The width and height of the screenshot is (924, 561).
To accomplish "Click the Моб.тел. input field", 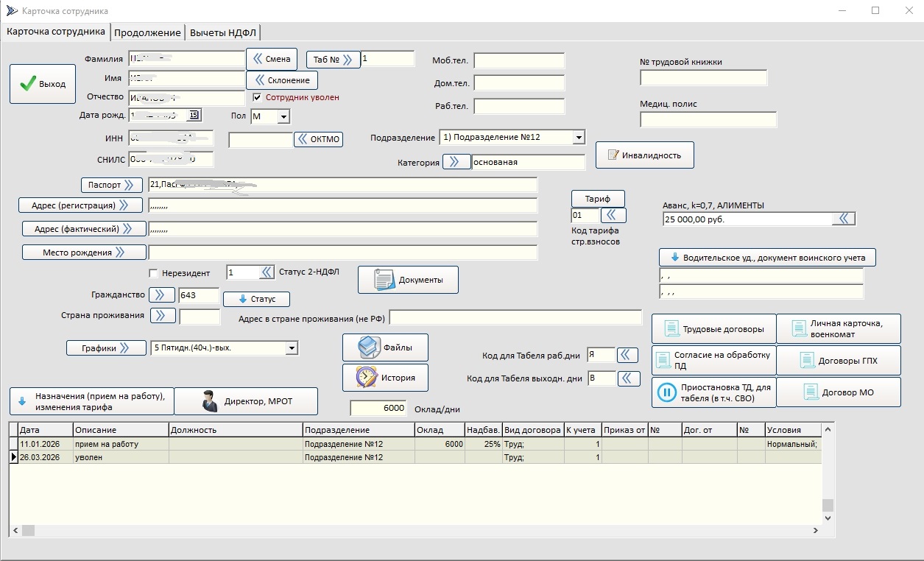I will point(519,60).
